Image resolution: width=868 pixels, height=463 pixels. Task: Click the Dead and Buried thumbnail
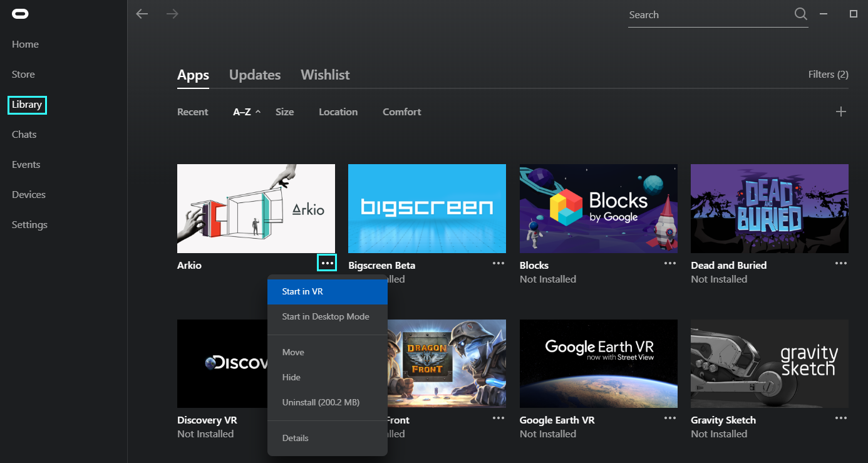pyautogui.click(x=770, y=209)
